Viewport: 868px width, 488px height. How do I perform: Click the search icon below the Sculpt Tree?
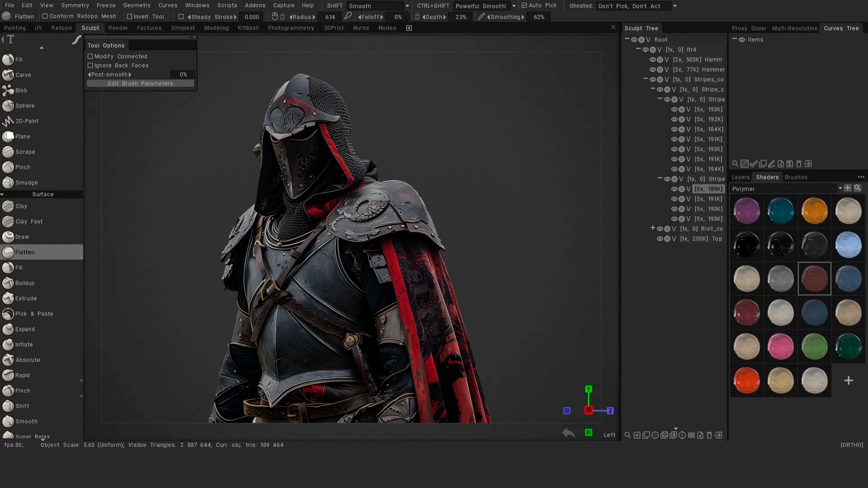(x=734, y=164)
